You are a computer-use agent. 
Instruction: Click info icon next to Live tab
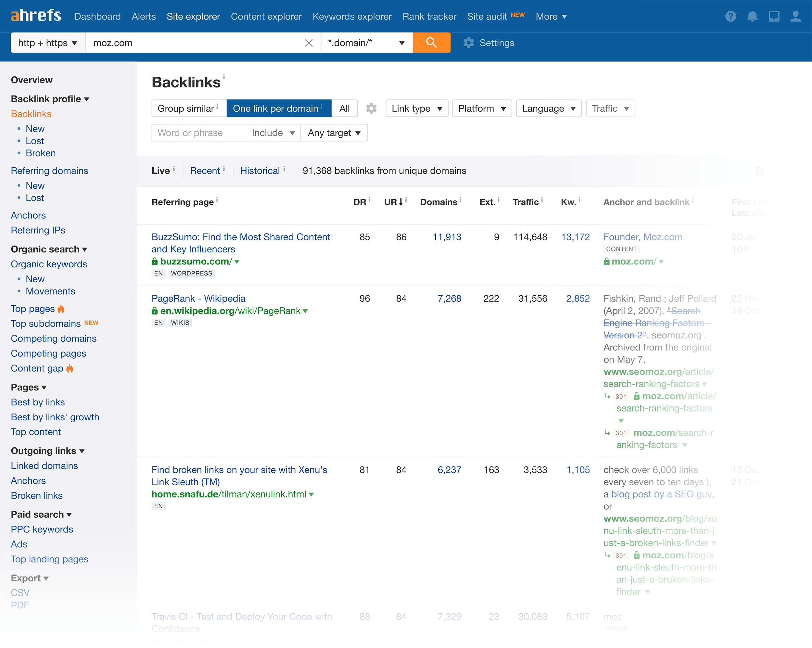pyautogui.click(x=174, y=169)
